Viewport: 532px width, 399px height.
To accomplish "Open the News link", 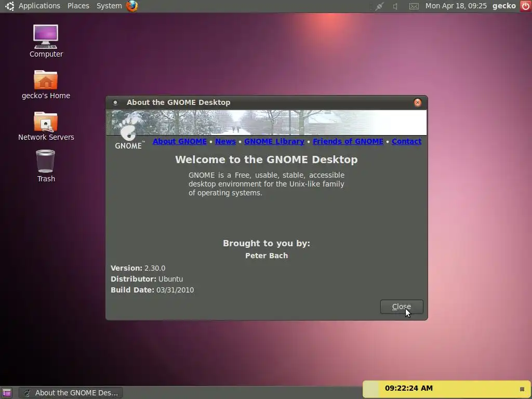I will click(225, 141).
